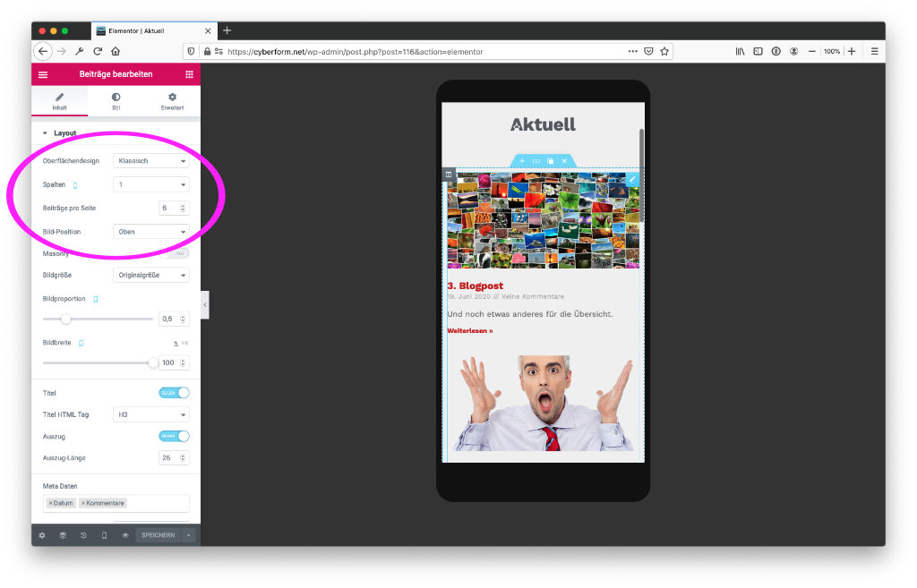Open the Oberflächendesign dropdown
Screen dimensions: 917x588
150,161
